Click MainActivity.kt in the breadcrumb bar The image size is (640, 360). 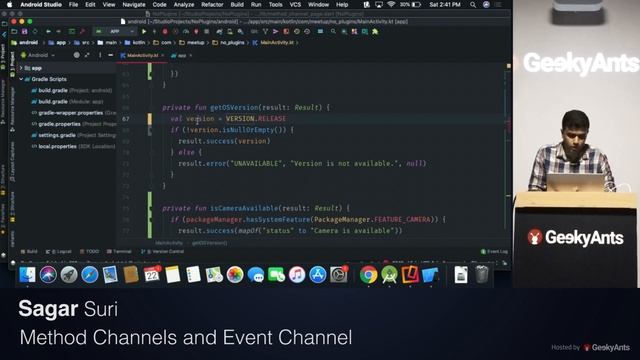click(273, 42)
